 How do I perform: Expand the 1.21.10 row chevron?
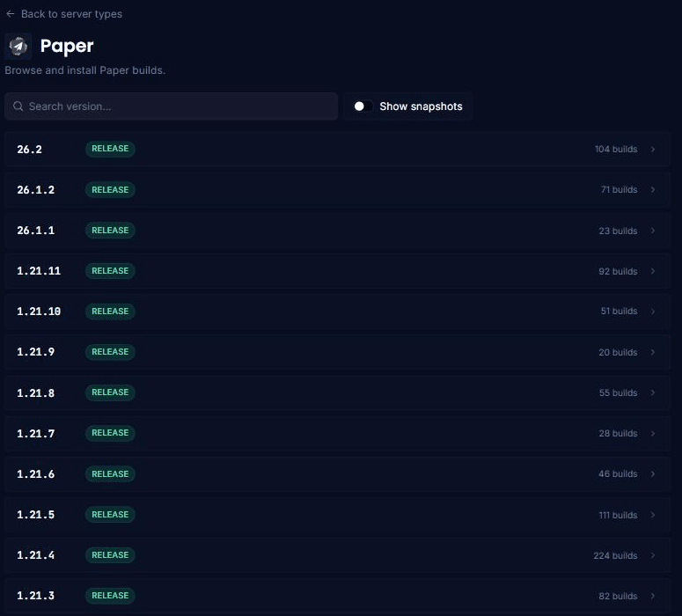[x=653, y=312]
